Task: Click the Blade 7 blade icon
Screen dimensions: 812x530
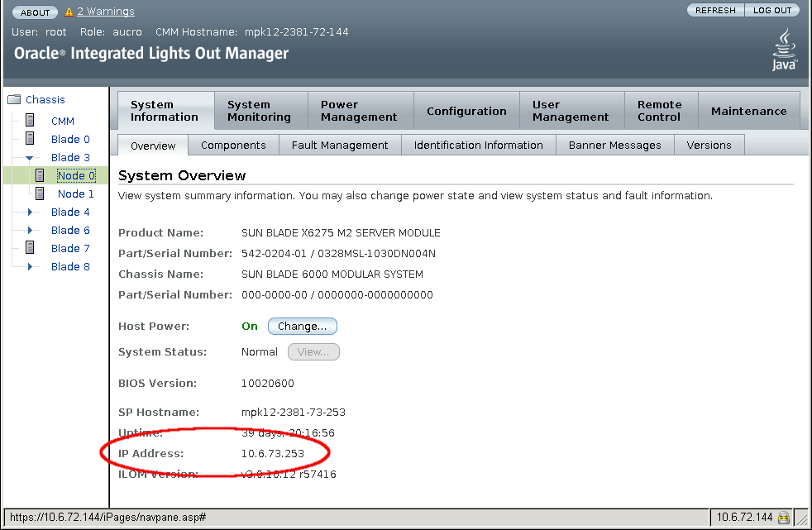Action: [x=29, y=247]
